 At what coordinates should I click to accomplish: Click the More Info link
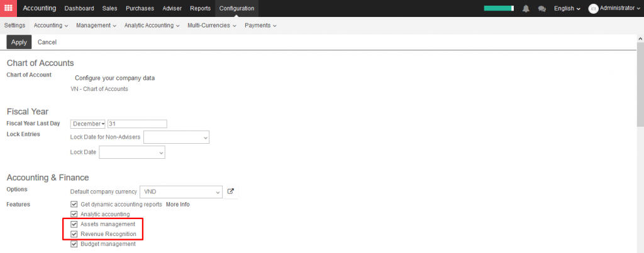pos(178,204)
